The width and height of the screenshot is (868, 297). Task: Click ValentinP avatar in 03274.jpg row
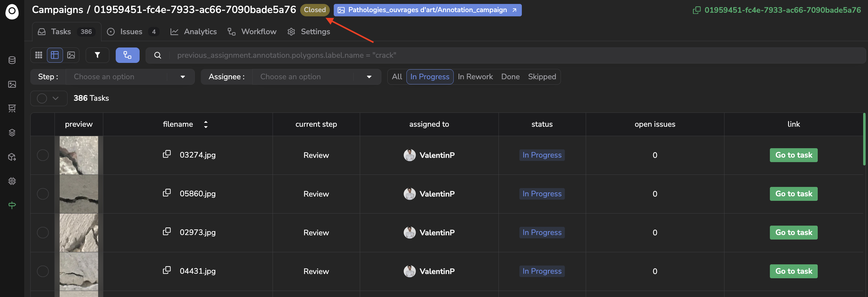(x=409, y=155)
